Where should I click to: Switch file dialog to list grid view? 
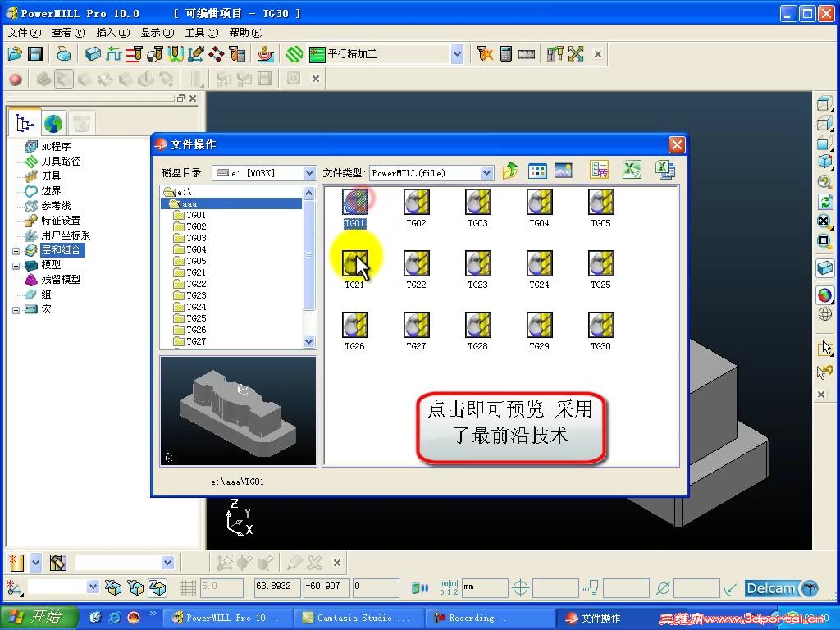click(537, 171)
